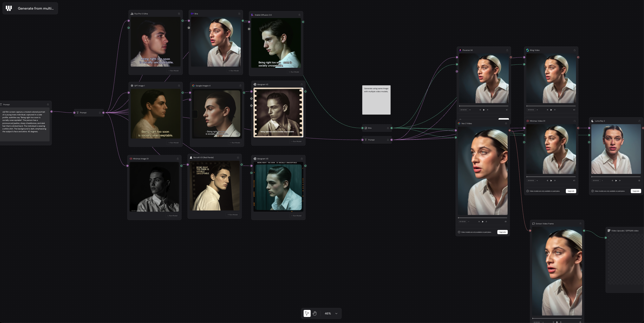Click the Extract Video Frame node icon
The width and height of the screenshot is (644, 323).
(x=533, y=224)
